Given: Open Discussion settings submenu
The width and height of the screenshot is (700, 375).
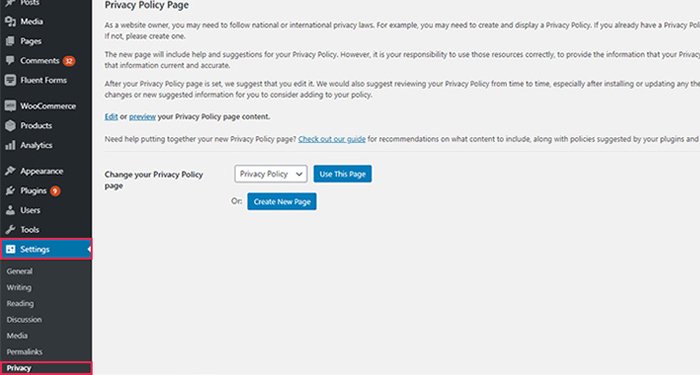Looking at the screenshot, I should [x=24, y=319].
